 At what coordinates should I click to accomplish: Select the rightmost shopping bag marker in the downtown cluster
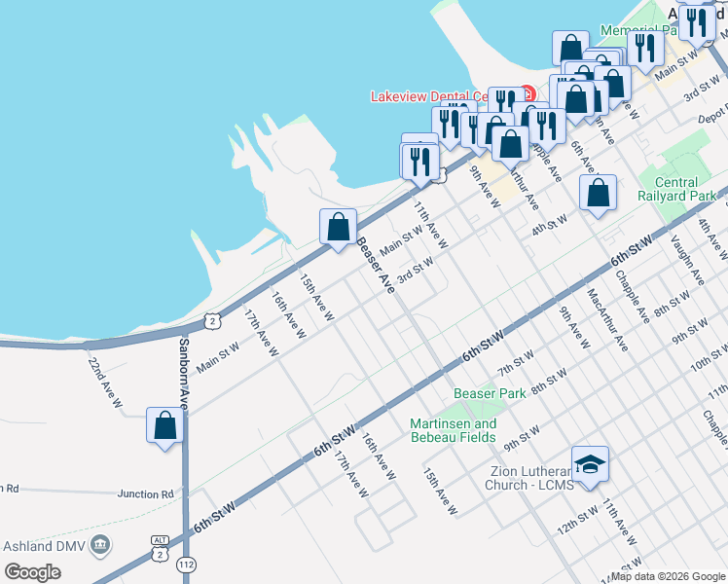pyautogui.click(x=613, y=86)
